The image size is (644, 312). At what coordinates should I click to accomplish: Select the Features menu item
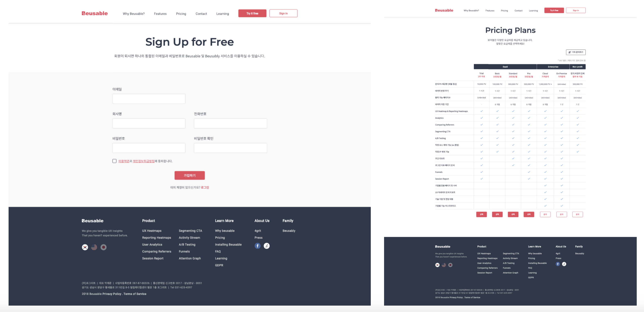[x=160, y=13]
